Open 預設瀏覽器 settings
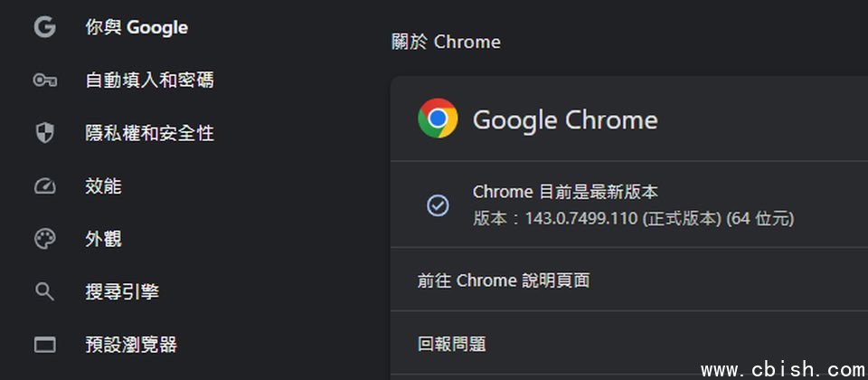Viewport: 868px width, 380px height. 131,345
